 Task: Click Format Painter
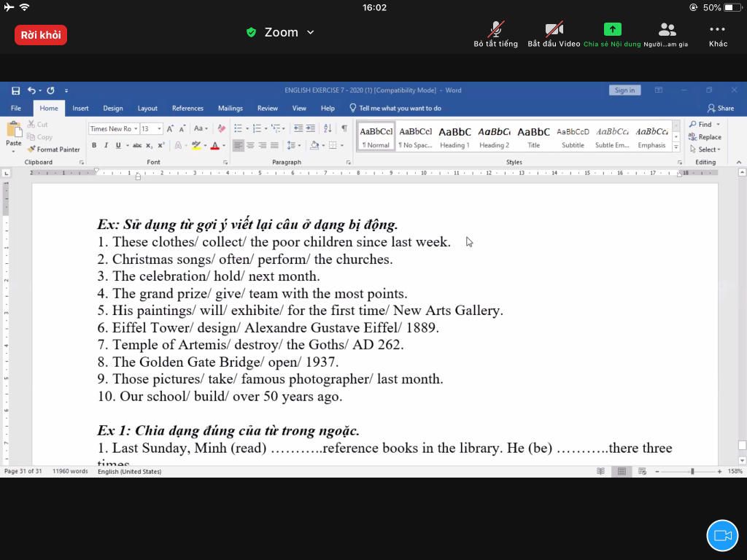[x=53, y=149]
